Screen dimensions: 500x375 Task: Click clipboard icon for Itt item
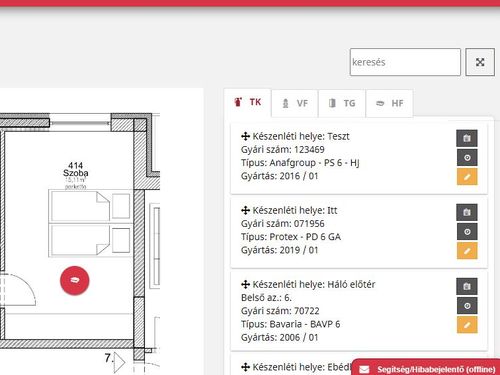pyautogui.click(x=467, y=212)
